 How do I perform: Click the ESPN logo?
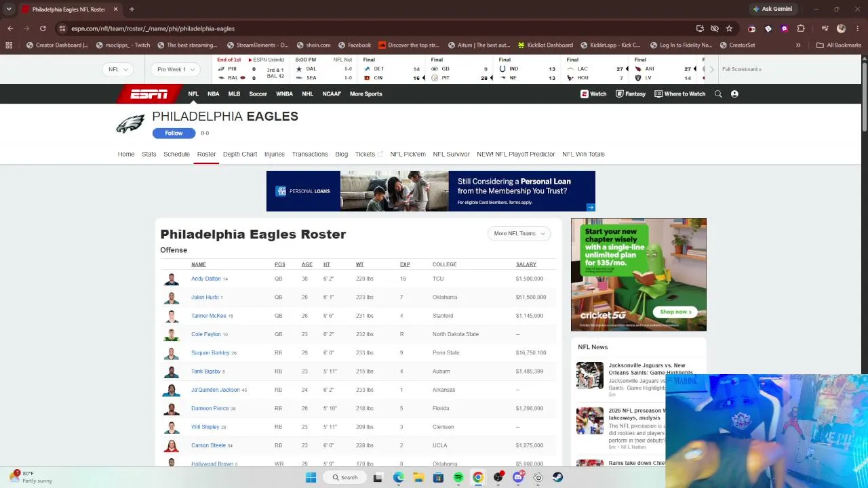(149, 94)
